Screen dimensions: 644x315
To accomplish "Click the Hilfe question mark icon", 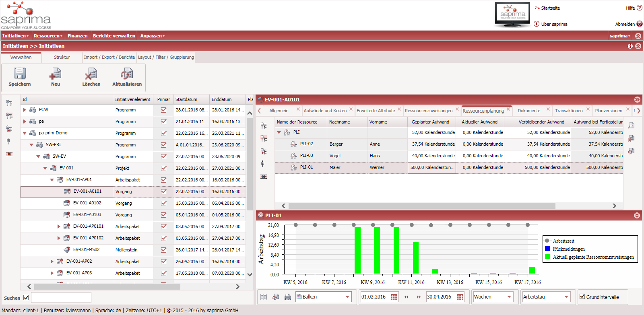I will pyautogui.click(x=640, y=8).
